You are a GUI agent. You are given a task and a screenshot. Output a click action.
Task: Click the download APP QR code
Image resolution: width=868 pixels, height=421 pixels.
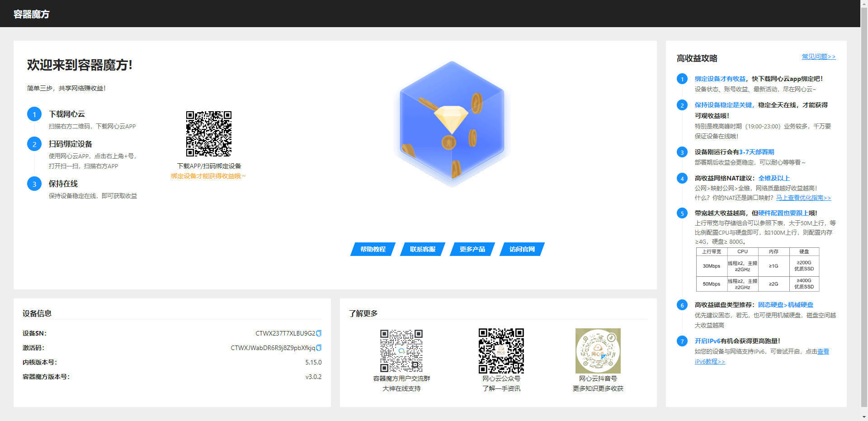(209, 134)
